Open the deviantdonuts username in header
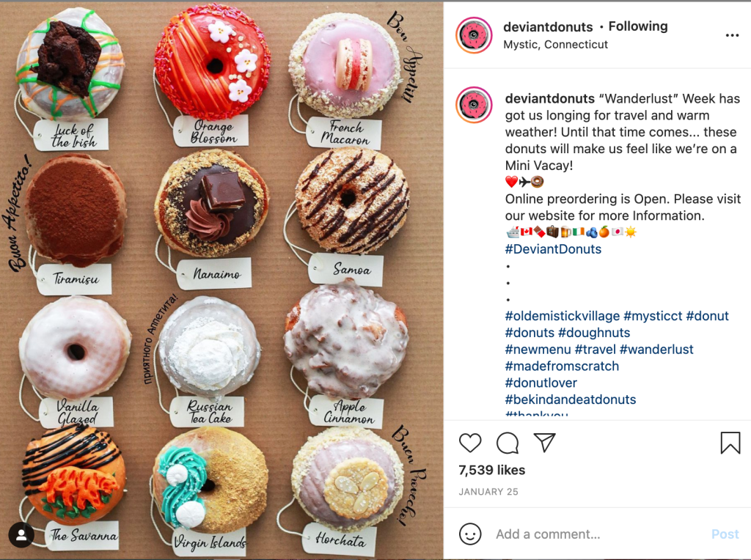The height and width of the screenshot is (560, 751). click(x=547, y=27)
